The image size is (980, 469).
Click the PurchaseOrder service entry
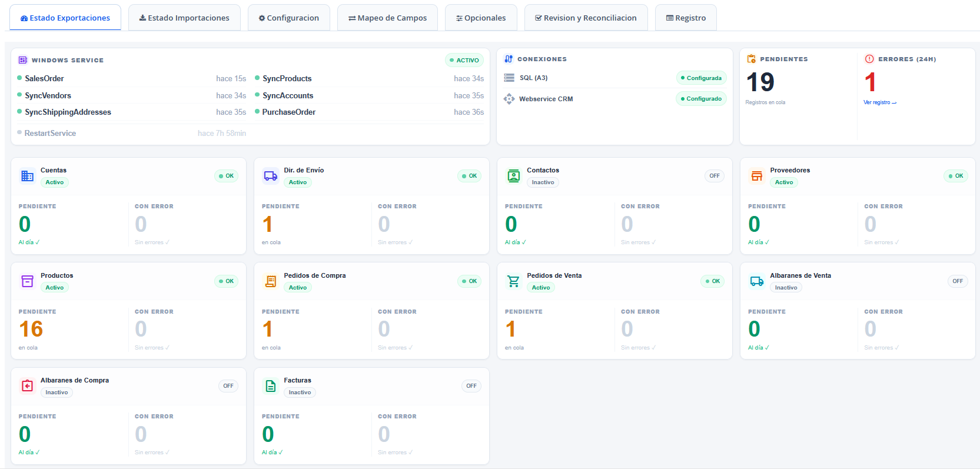369,112
